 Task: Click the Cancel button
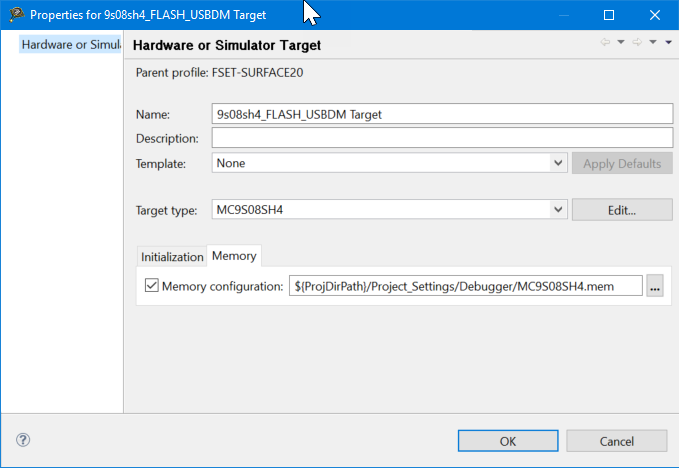point(616,441)
